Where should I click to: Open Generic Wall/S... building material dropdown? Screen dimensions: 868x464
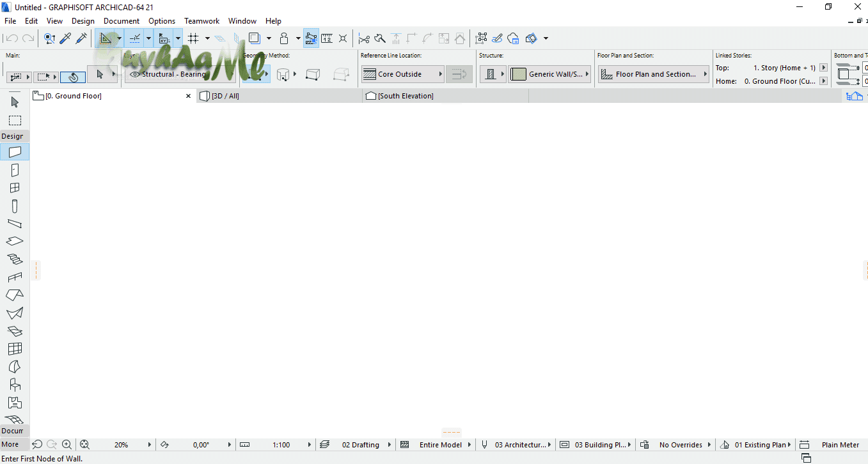(x=550, y=74)
